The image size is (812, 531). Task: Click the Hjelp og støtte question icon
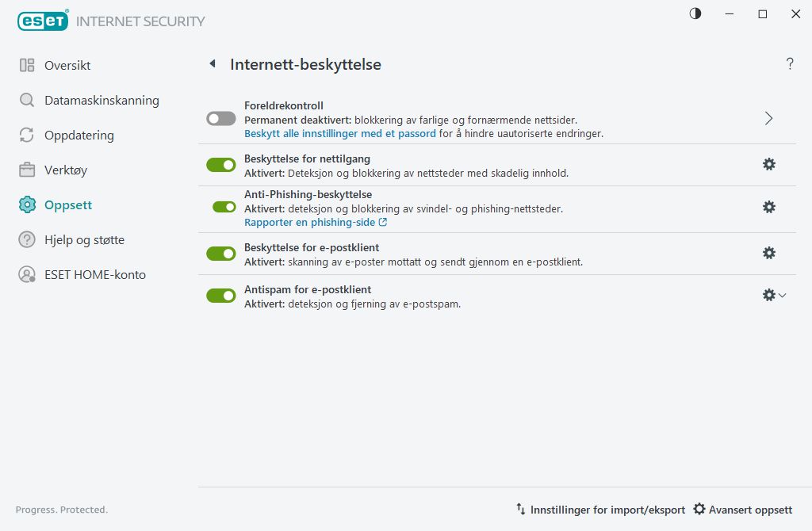[27, 240]
